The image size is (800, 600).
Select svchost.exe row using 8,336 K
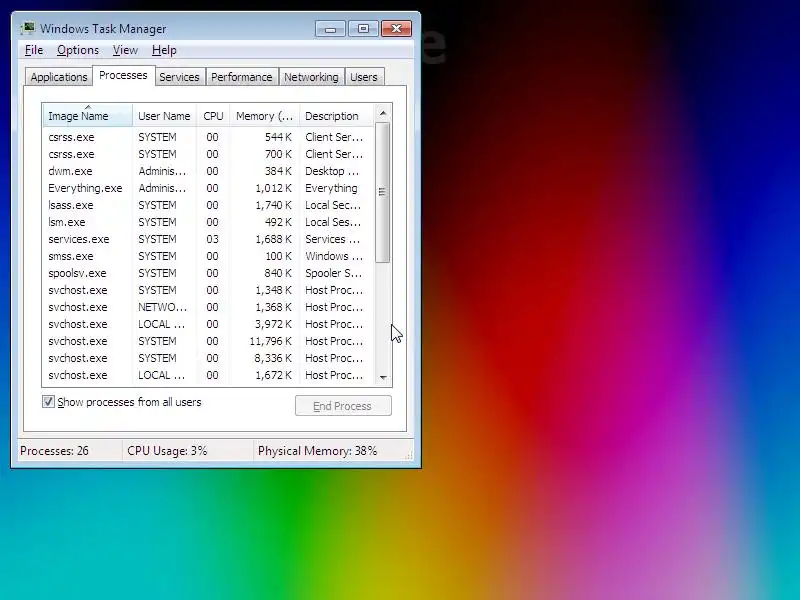(208, 358)
